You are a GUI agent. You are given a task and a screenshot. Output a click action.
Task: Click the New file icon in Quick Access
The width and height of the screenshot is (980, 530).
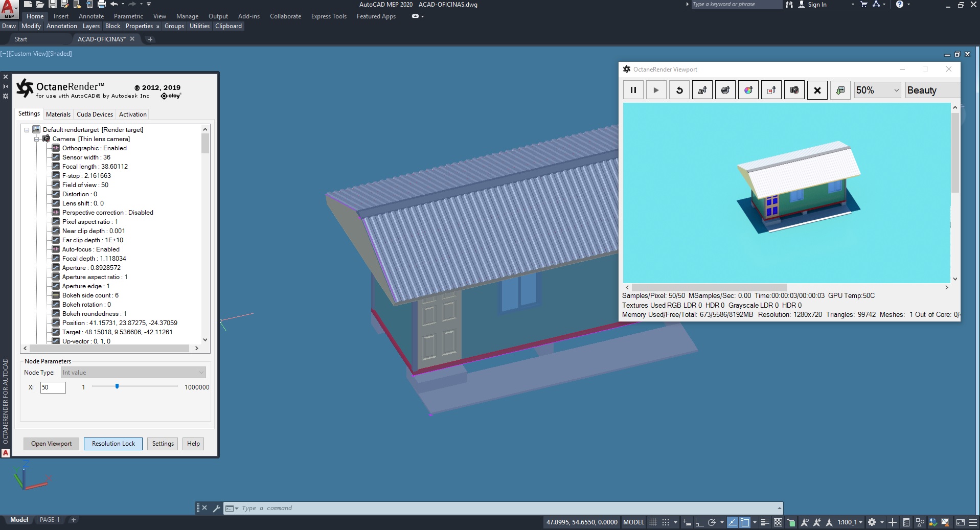click(29, 5)
